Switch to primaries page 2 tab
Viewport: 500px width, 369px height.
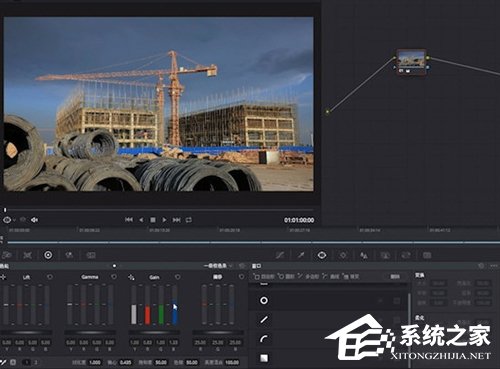(x=36, y=362)
